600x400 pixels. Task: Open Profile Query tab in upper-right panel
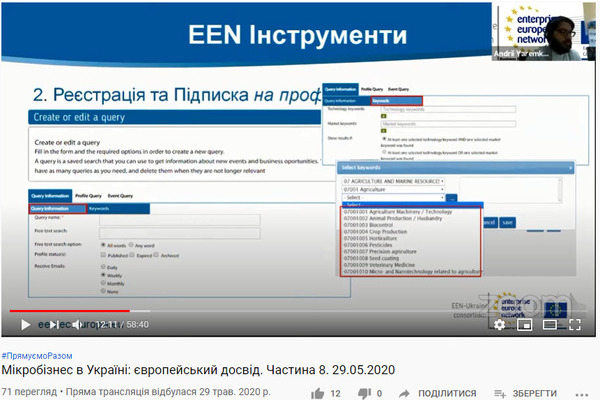[x=372, y=89]
